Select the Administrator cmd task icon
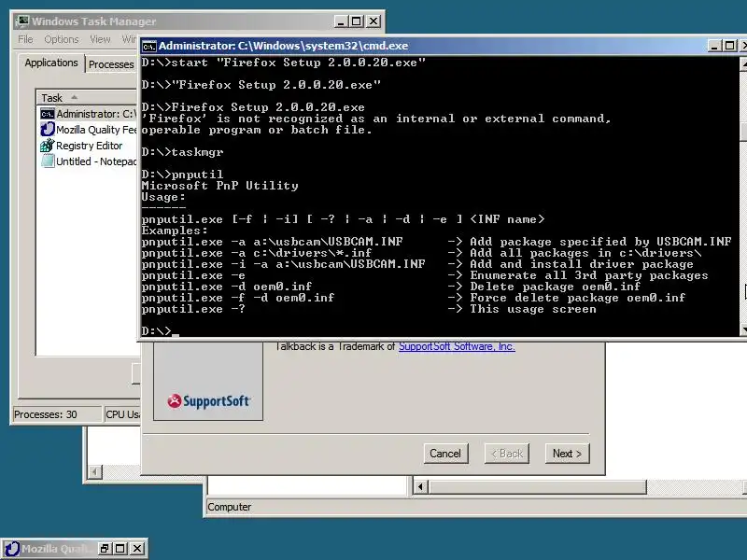 tap(48, 114)
